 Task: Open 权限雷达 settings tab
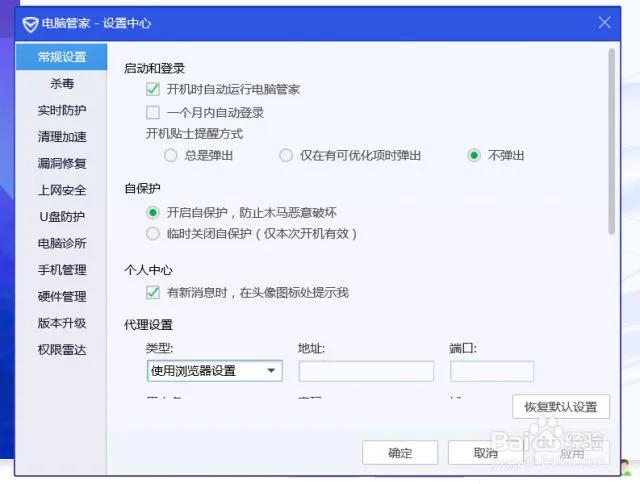pos(62,350)
